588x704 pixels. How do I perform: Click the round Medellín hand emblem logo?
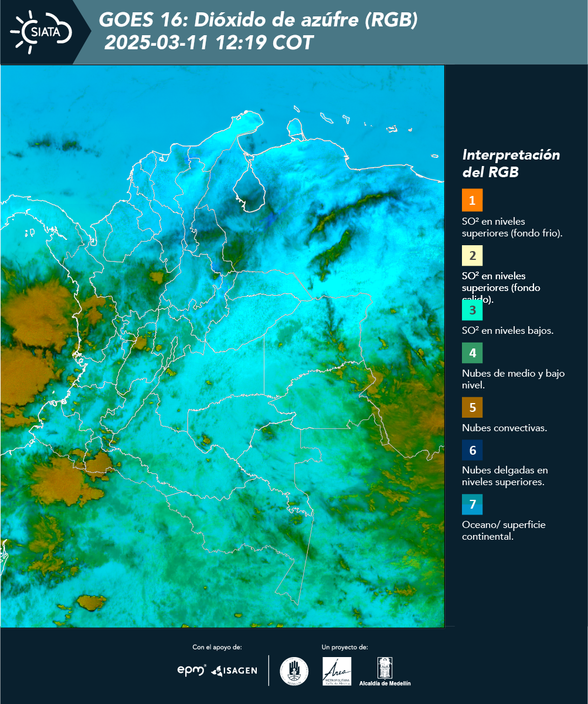pyautogui.click(x=294, y=671)
